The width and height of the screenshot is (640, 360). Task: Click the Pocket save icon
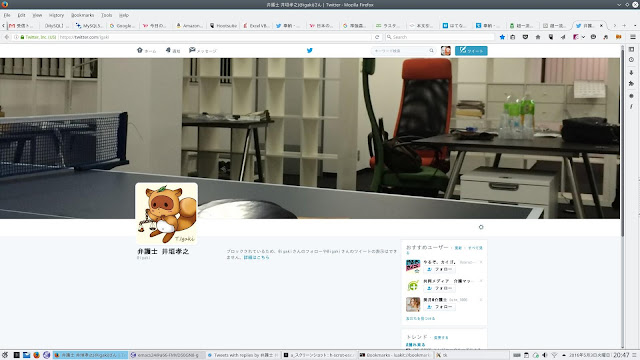point(525,37)
